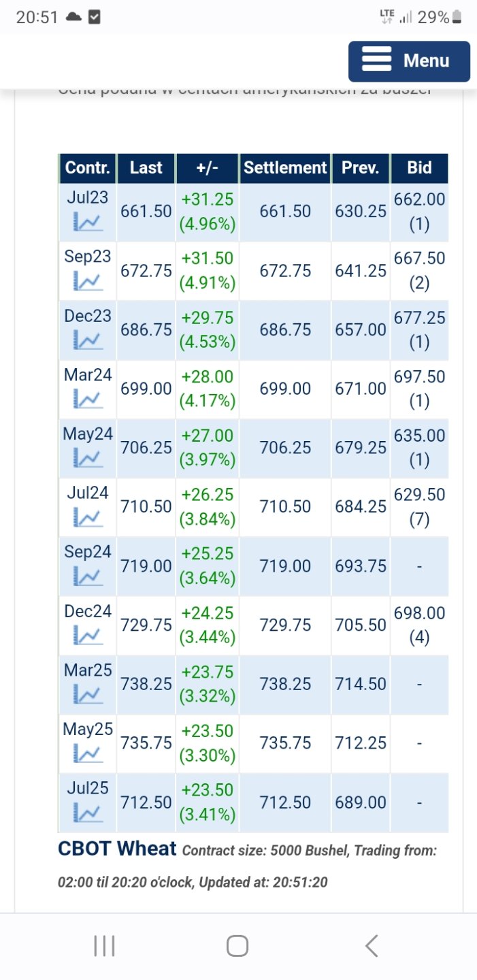
Task: Open the May25 contract chart icon
Action: 88,754
